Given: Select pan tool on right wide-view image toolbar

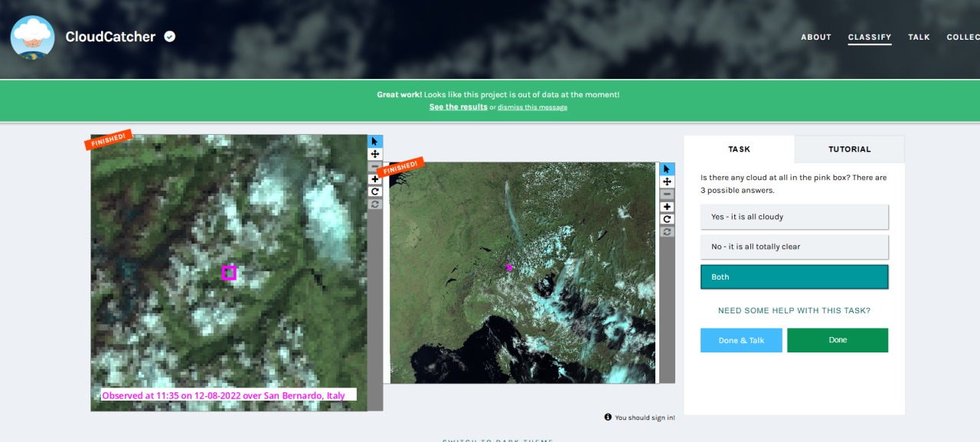Looking at the screenshot, I should coord(667,182).
